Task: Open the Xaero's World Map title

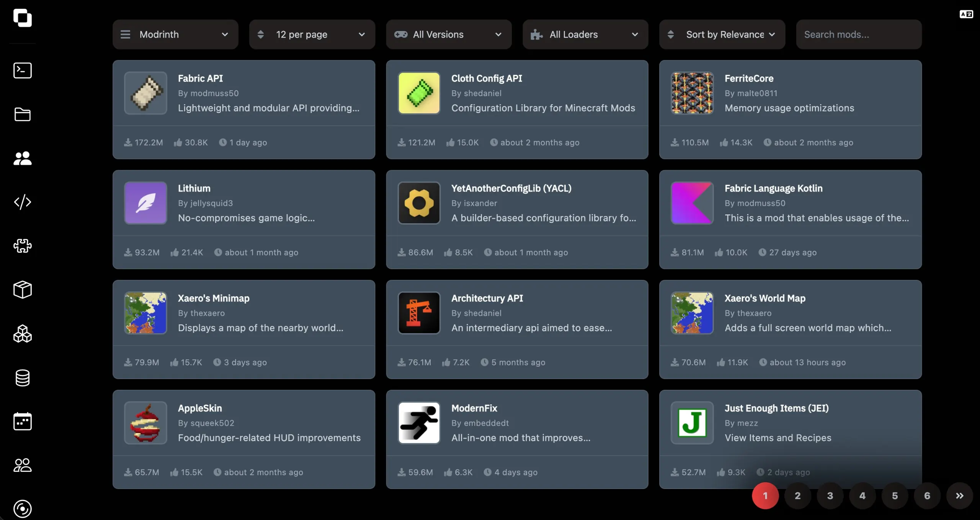Action: point(765,298)
